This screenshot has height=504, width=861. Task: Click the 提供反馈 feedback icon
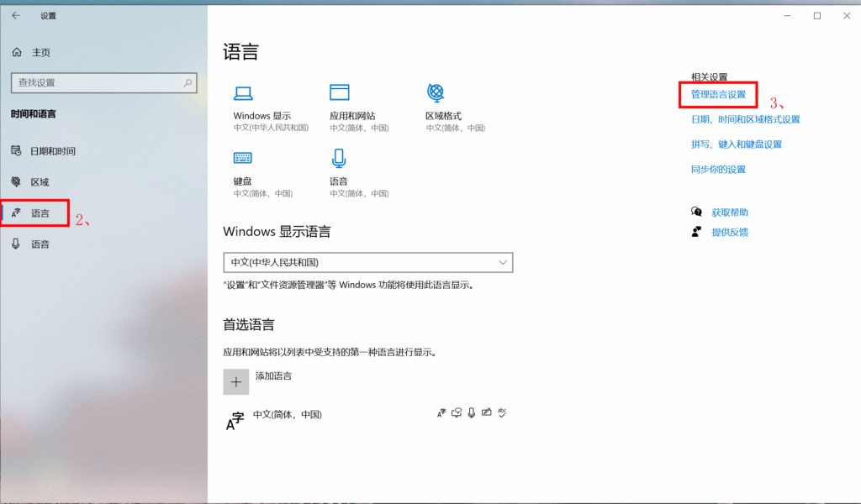(696, 232)
